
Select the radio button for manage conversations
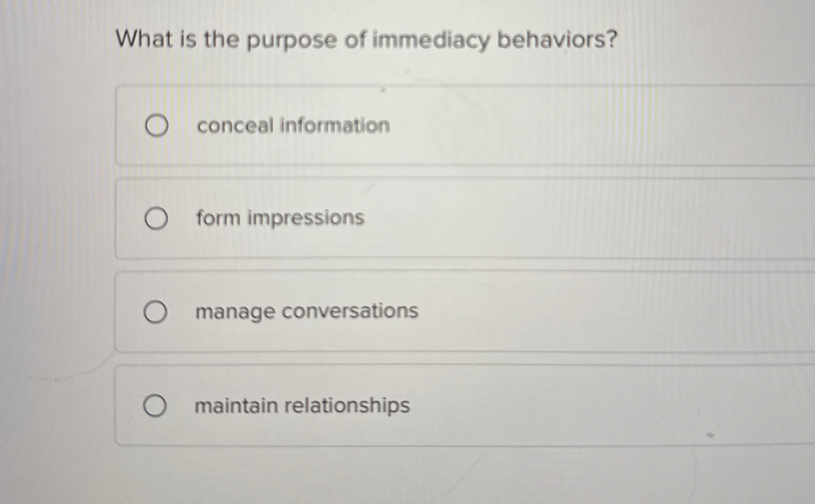pos(156,311)
